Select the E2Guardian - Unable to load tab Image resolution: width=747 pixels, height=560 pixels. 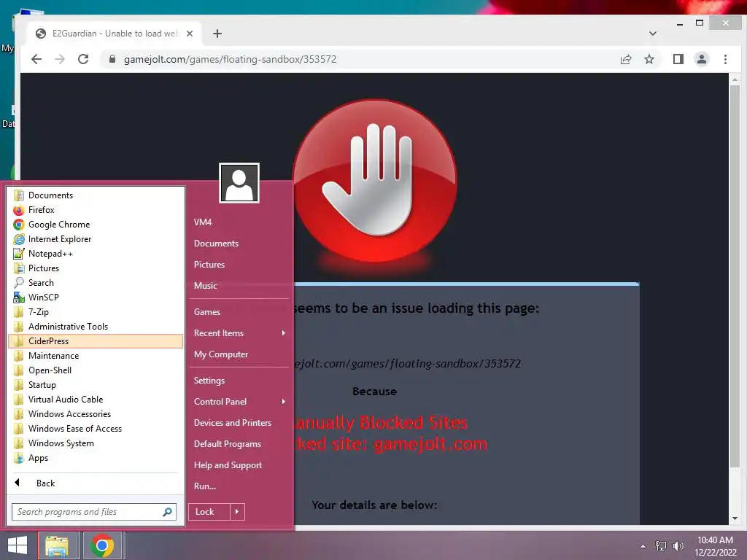tap(113, 34)
